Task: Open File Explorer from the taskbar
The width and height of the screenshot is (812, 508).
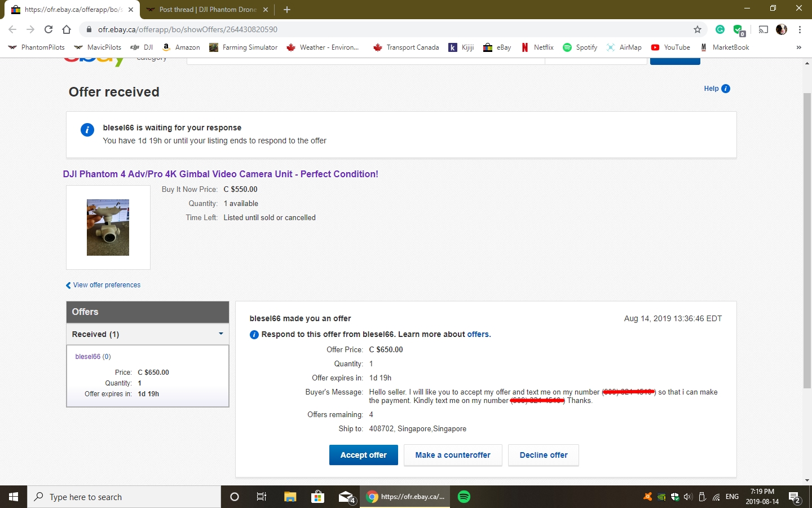Action: click(x=290, y=497)
